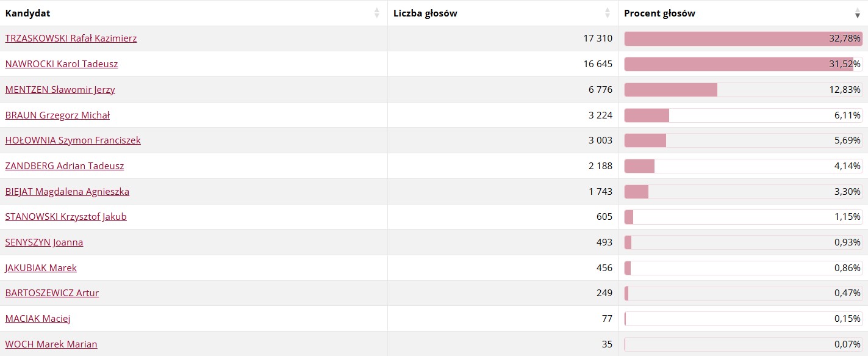Click MENTZEN Sławomir Jerzy link
Screen dimensions: 868x356
pyautogui.click(x=60, y=90)
